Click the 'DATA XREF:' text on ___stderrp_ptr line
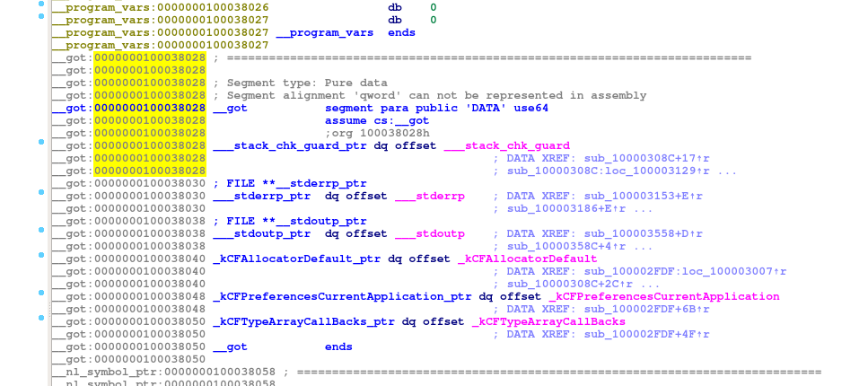This screenshot has height=386, width=868. (542, 196)
